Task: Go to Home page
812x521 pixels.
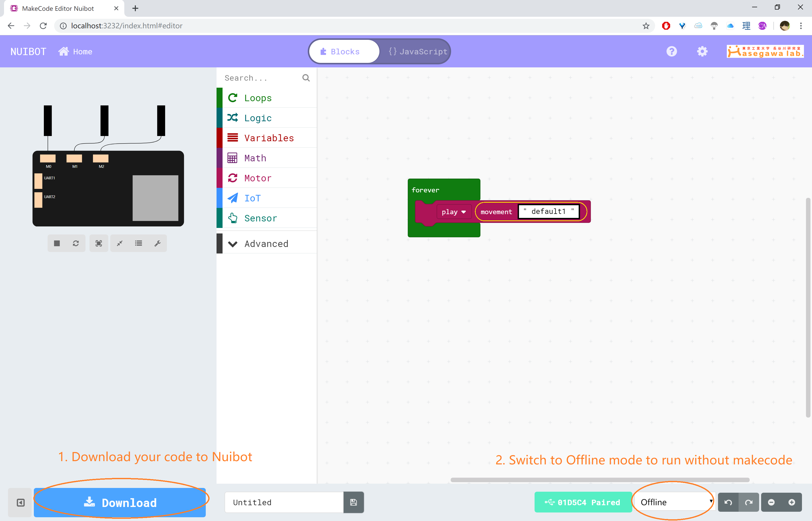Action: [x=75, y=51]
